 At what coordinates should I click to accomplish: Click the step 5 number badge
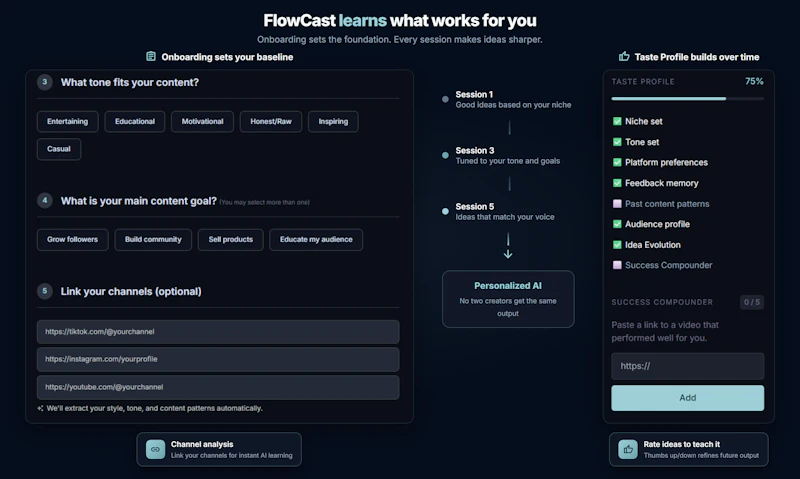click(45, 291)
